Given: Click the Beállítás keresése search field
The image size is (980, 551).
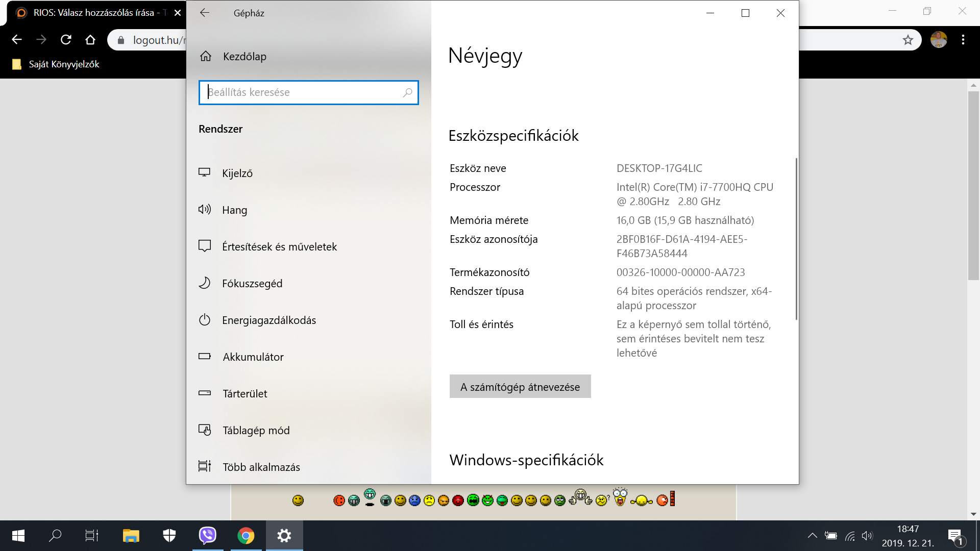Looking at the screenshot, I should (x=301, y=92).
